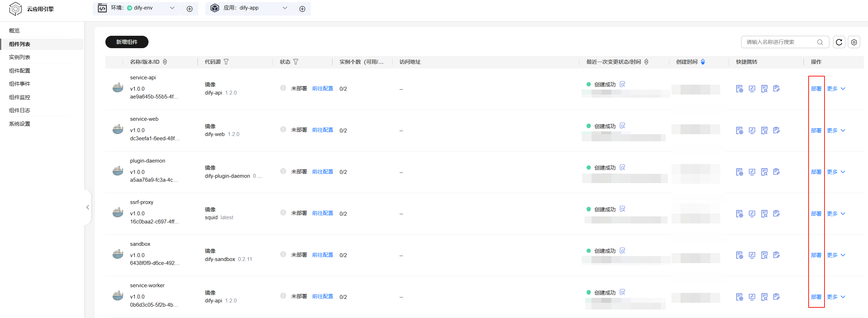Refresh the component list

[839, 42]
